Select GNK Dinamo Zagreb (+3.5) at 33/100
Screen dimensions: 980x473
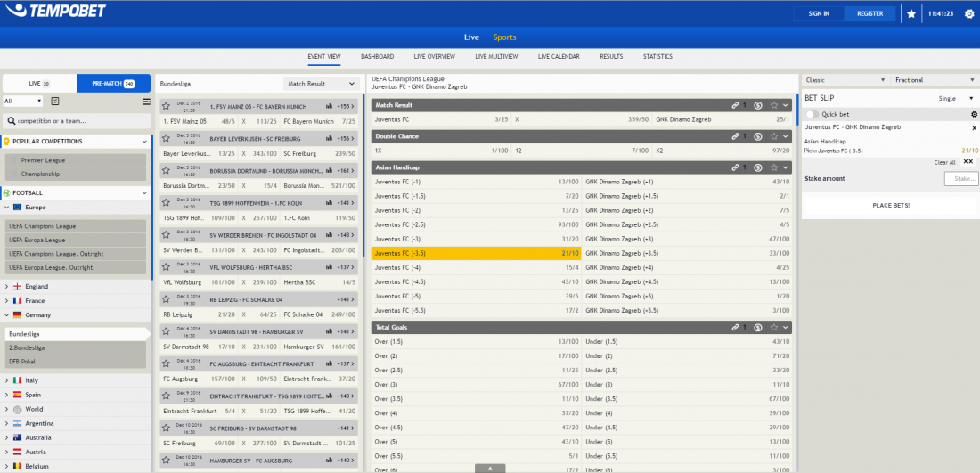[687, 253]
